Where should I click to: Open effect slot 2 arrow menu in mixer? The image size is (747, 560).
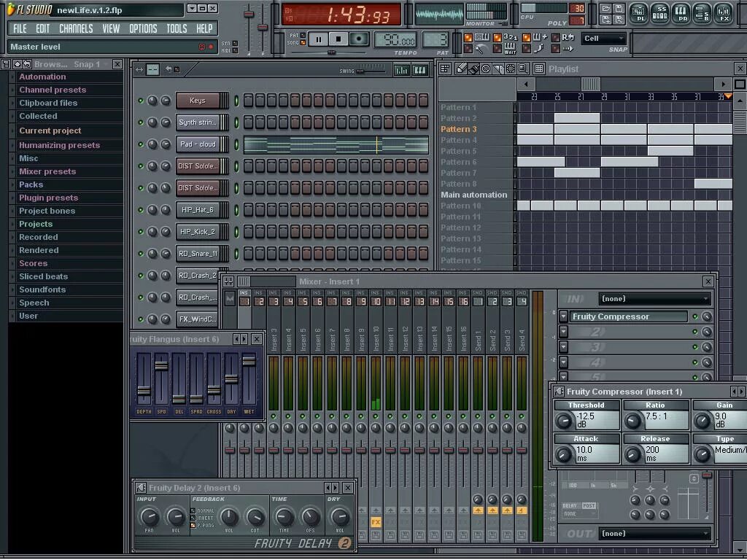pos(564,332)
